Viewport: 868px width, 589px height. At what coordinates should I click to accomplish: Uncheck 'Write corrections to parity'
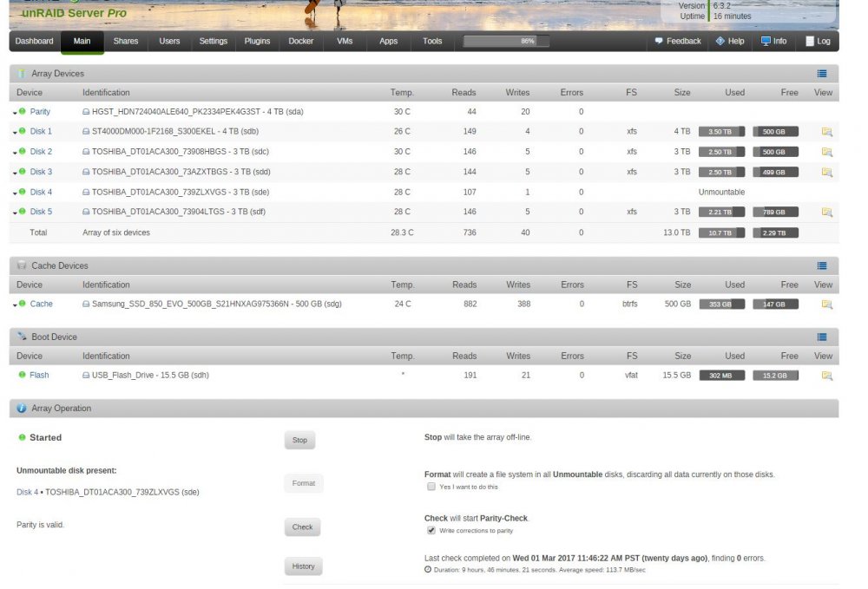pos(431,531)
